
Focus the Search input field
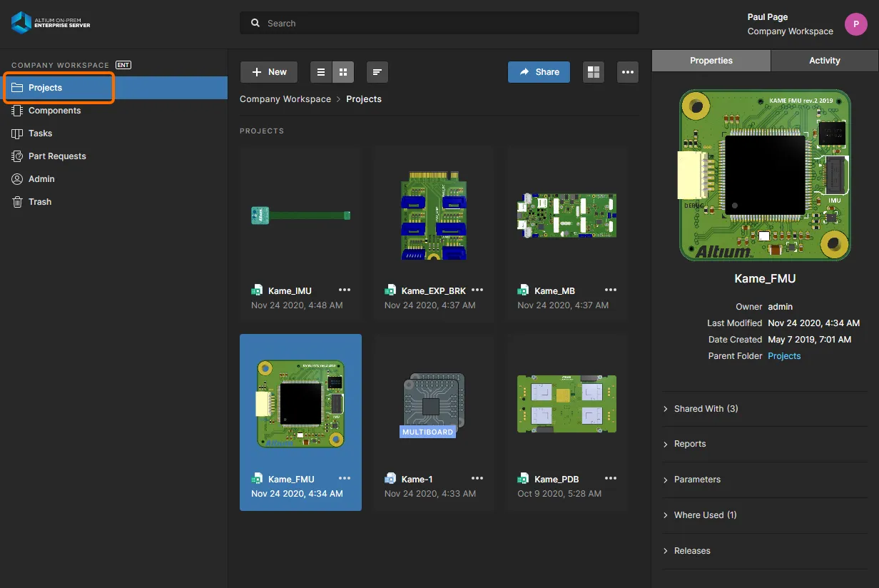point(439,24)
